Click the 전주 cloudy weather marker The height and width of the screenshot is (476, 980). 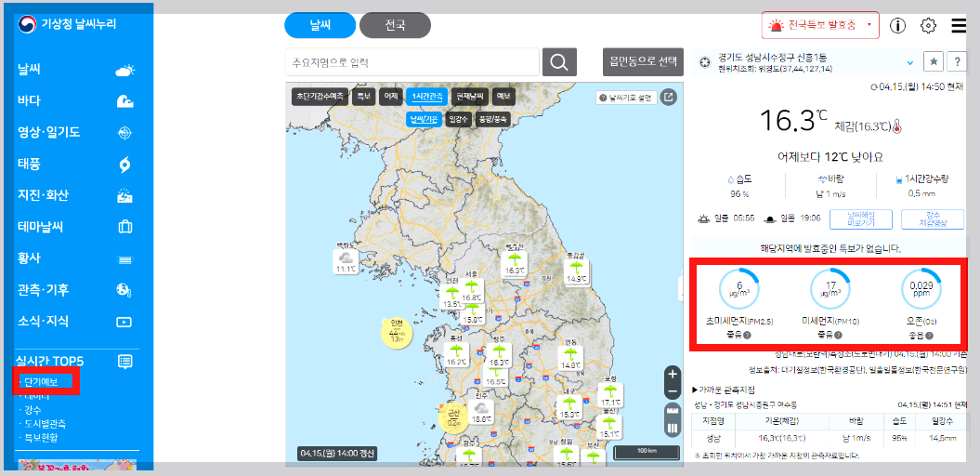click(480, 411)
